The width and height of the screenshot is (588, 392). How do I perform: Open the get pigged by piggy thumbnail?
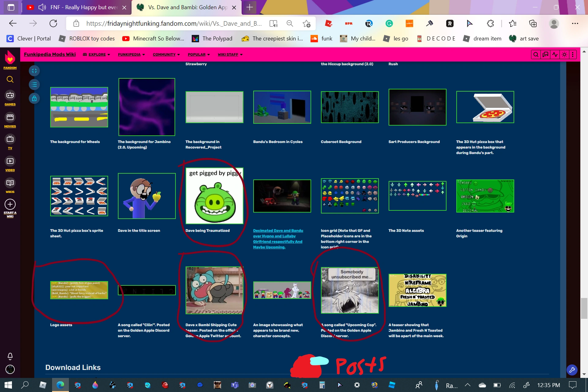click(214, 196)
